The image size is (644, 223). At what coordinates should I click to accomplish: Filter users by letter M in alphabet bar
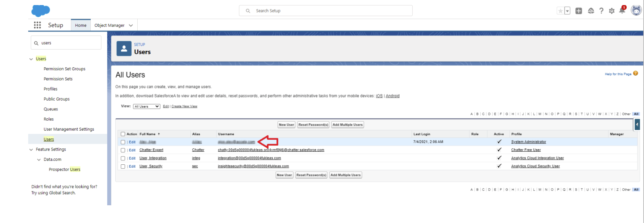tap(540, 114)
